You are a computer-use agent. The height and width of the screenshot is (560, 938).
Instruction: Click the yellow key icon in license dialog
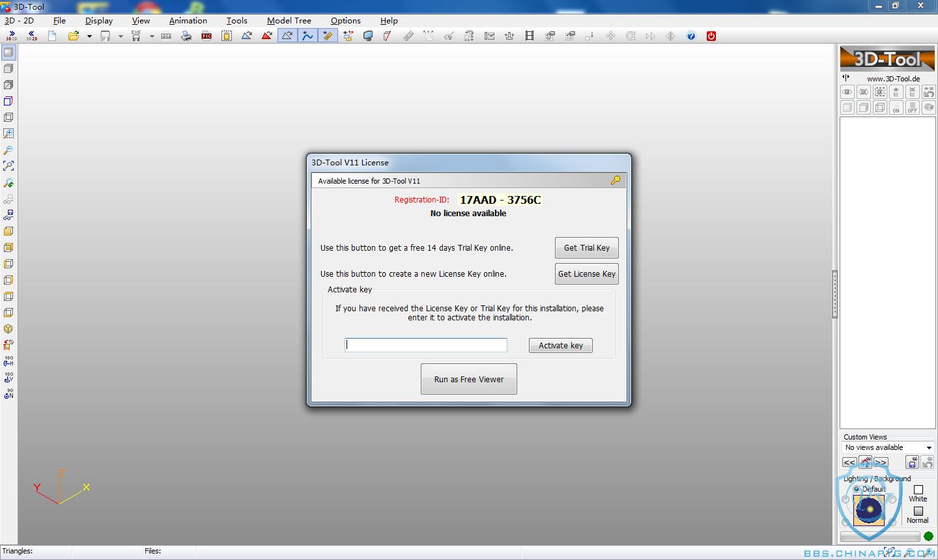616,180
